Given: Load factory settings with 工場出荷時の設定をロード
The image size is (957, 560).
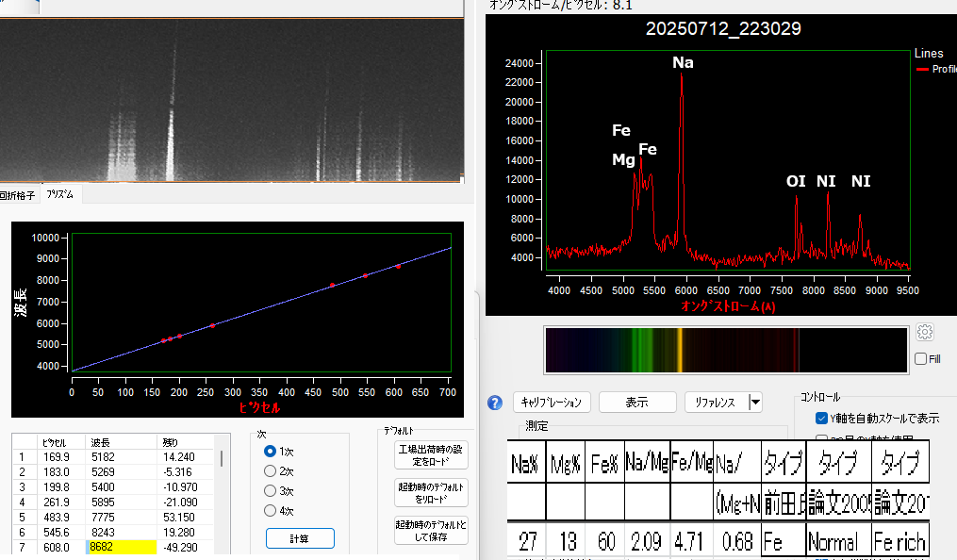Looking at the screenshot, I should click(431, 455).
